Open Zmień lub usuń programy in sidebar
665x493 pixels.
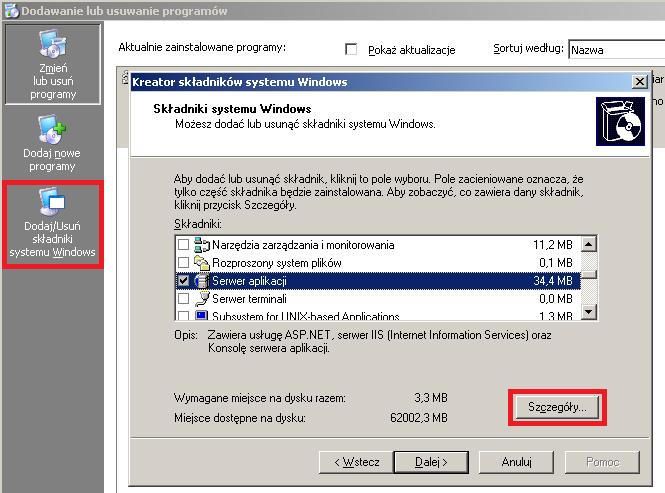(x=53, y=64)
